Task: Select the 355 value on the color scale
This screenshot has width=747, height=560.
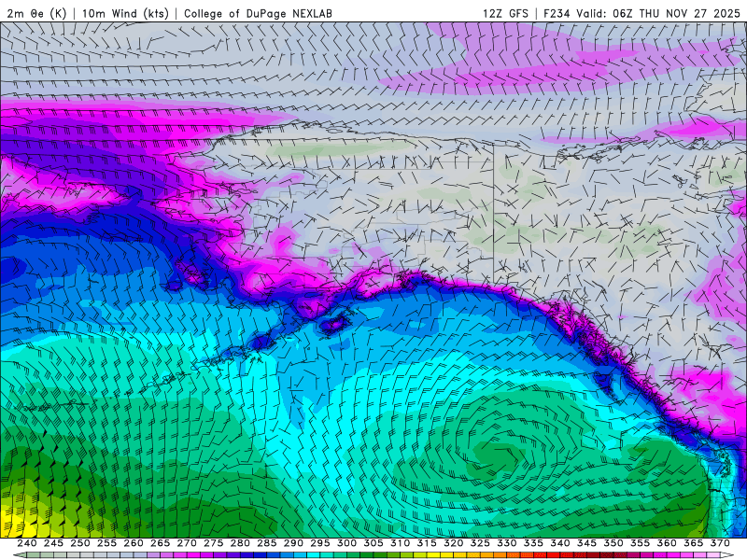Action: 641,543
